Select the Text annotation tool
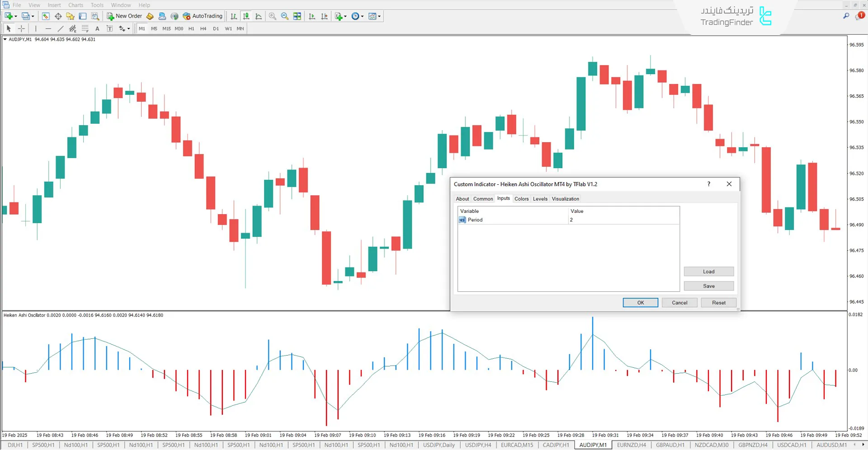The height and width of the screenshot is (450, 868). (97, 28)
